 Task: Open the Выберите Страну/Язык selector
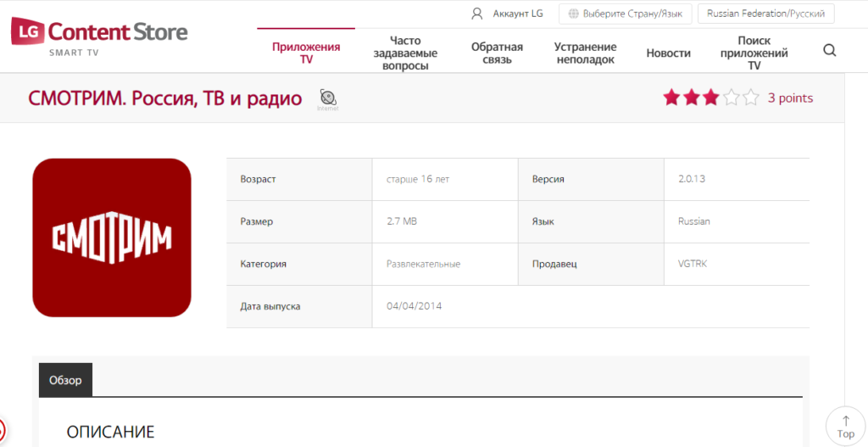coord(625,14)
